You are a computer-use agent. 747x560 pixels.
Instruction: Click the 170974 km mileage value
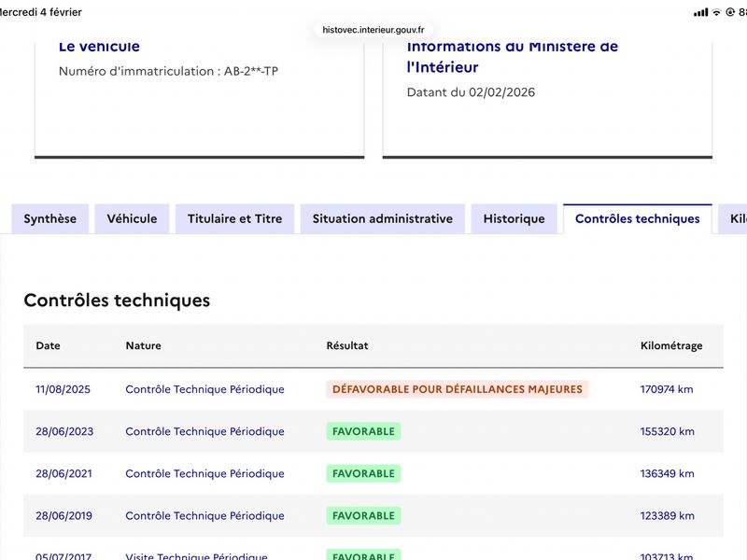[x=667, y=389]
